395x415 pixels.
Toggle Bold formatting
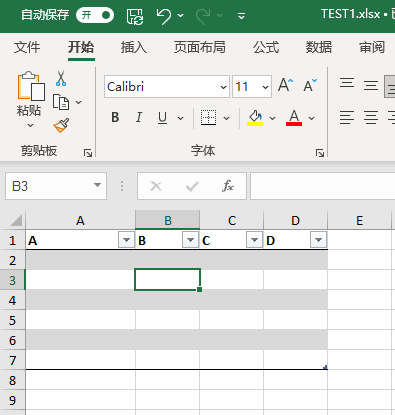pyautogui.click(x=115, y=117)
